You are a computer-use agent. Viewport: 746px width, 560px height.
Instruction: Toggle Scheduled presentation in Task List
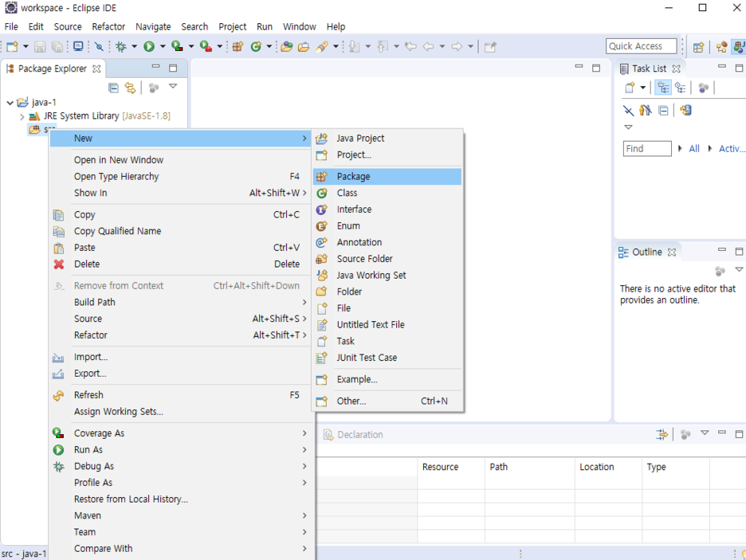[681, 88]
